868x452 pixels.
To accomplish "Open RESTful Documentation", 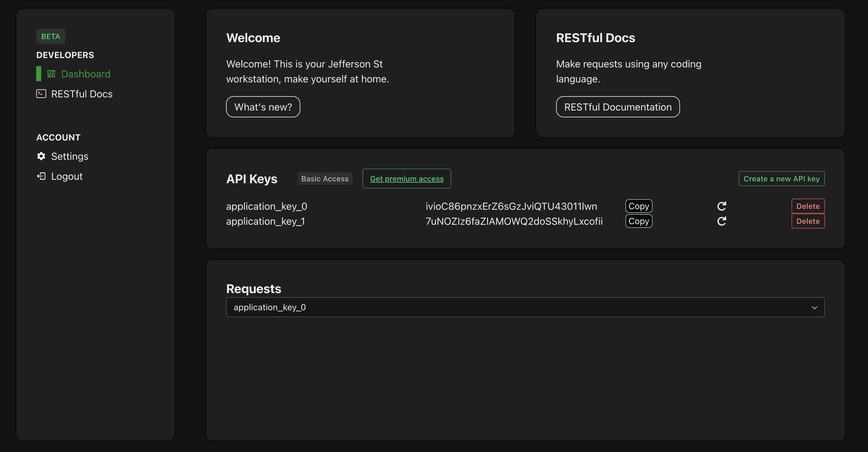I will (x=618, y=107).
